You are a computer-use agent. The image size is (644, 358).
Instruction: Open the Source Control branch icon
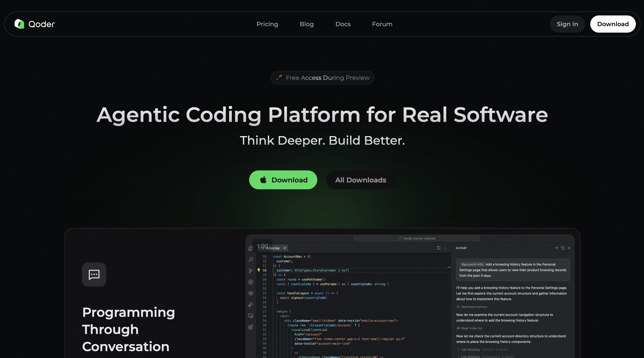(x=251, y=271)
